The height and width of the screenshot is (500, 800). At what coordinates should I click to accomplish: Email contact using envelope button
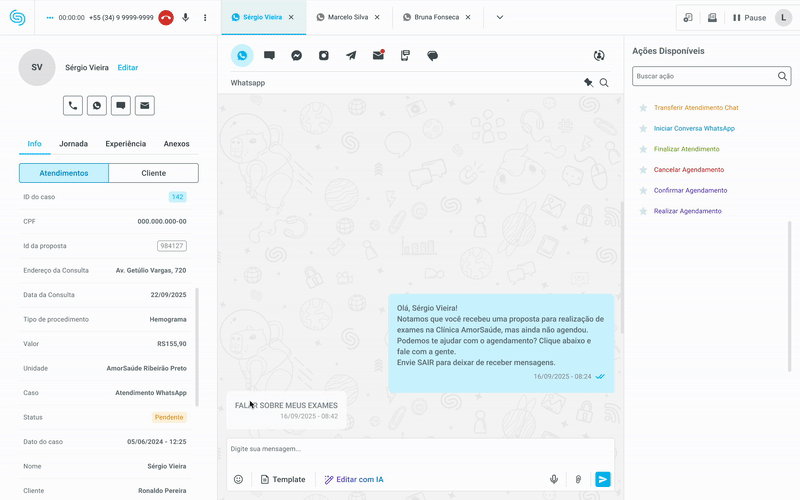(x=145, y=106)
